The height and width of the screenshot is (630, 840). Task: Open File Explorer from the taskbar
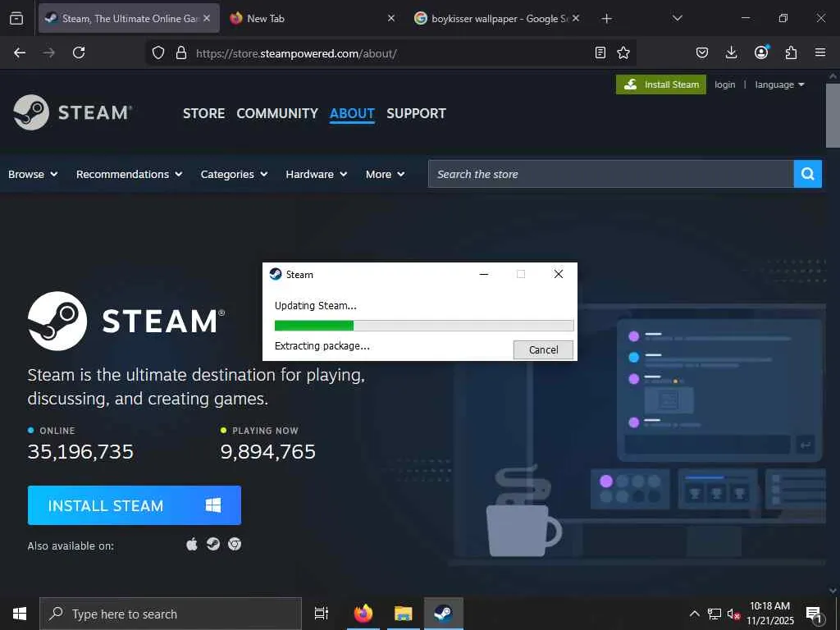tap(403, 614)
